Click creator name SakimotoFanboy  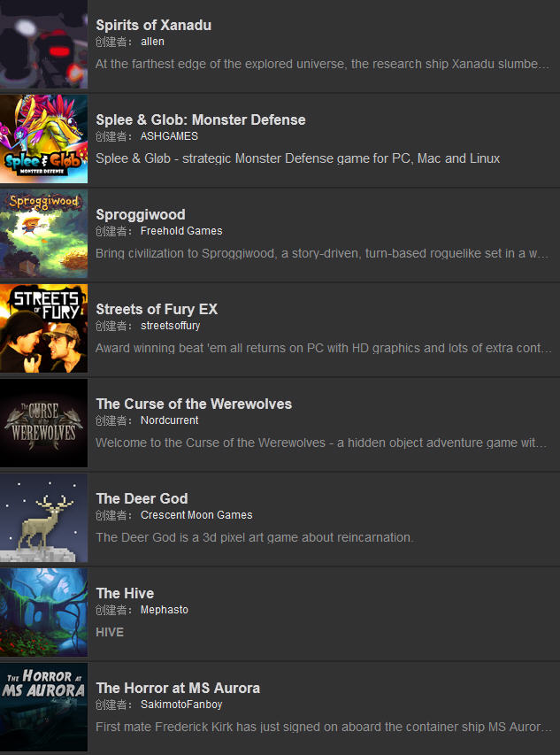coord(181,705)
